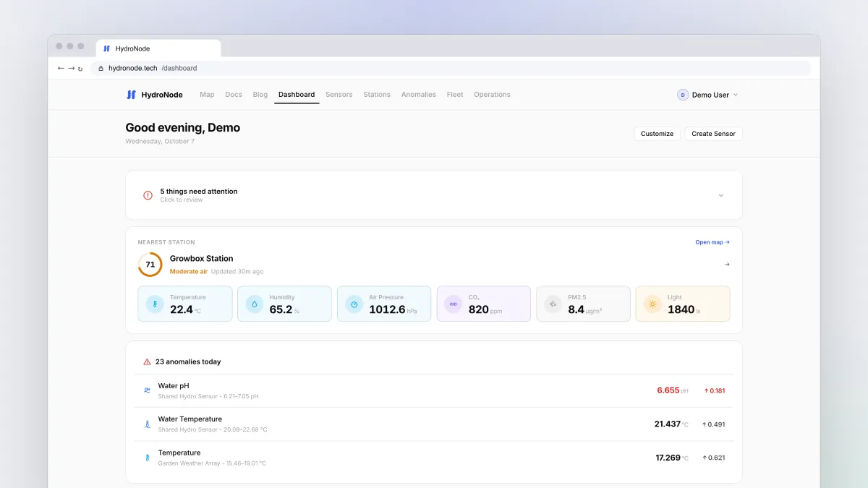Click the PM2.5 8.4 µg/m³ value
Screen dimensions: 868x488
point(585,309)
